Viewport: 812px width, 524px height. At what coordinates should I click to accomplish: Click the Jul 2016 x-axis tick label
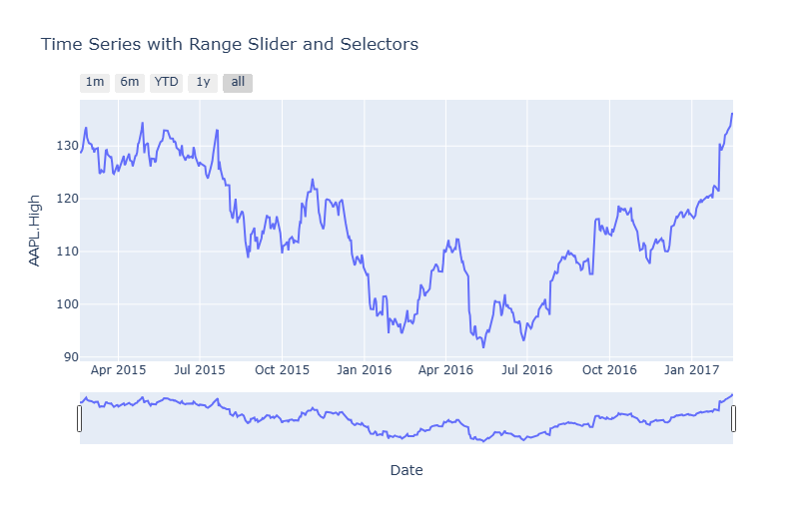pos(526,370)
